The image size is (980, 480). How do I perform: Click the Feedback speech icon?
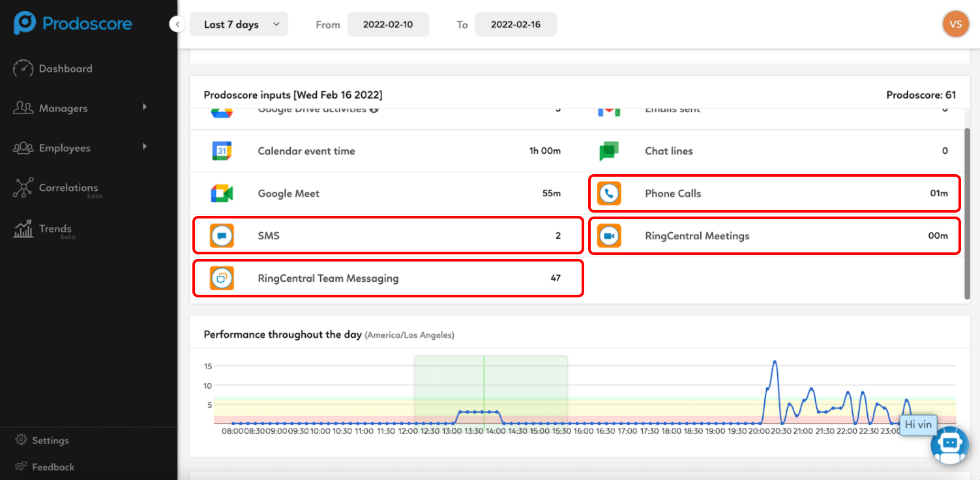point(21,467)
